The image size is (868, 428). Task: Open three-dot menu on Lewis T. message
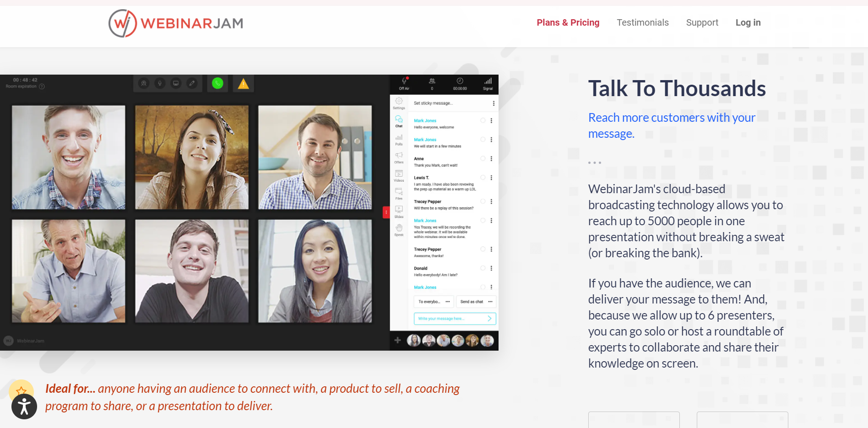(x=491, y=178)
